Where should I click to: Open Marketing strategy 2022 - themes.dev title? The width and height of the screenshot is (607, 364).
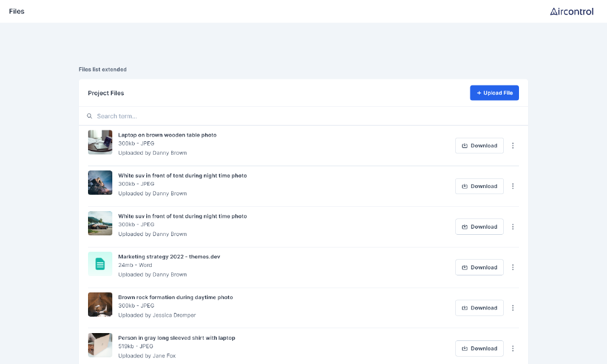click(x=169, y=257)
